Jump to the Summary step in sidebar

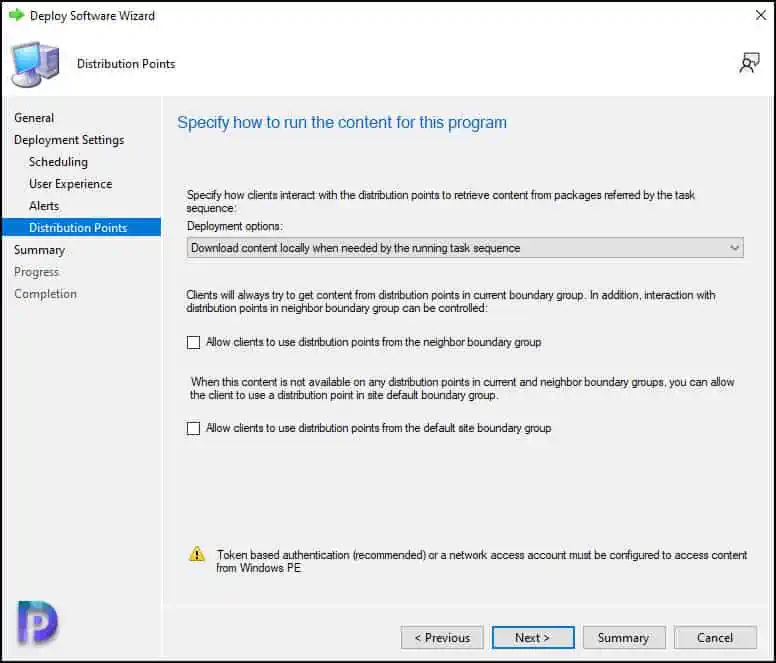(x=39, y=250)
